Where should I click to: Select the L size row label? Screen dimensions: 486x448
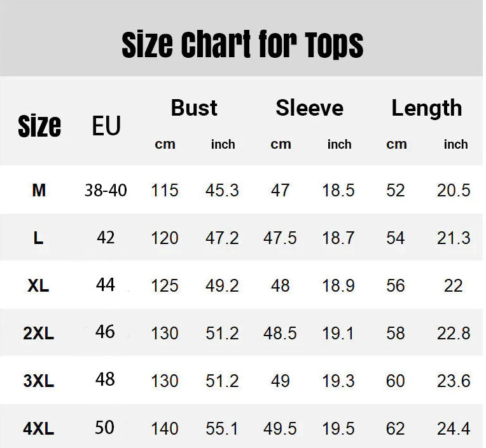pyautogui.click(x=39, y=238)
